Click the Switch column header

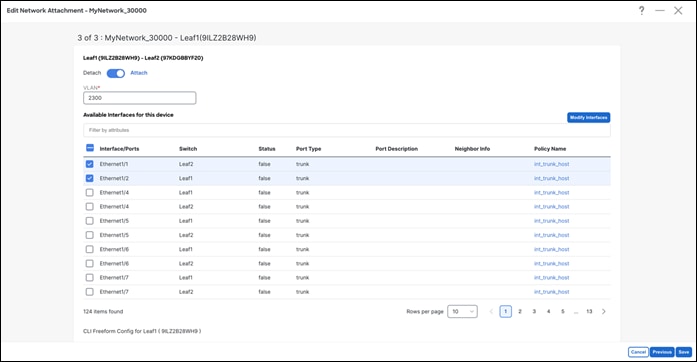coord(188,149)
